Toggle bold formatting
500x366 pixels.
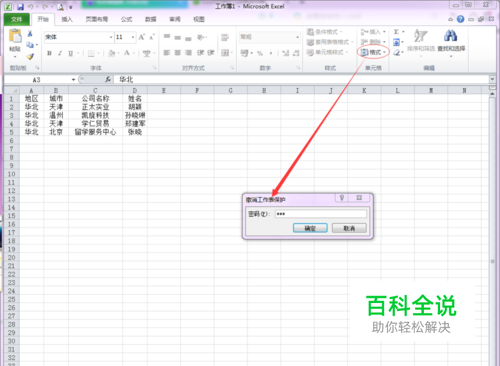coord(49,53)
